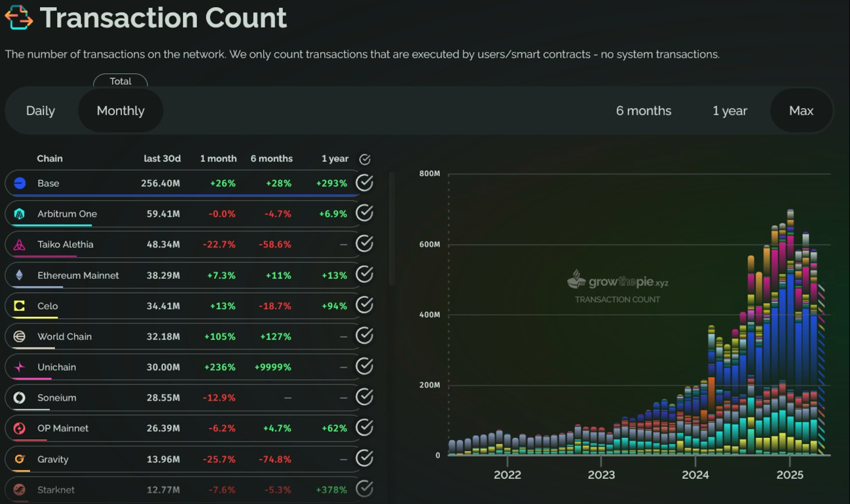The height and width of the screenshot is (504, 850).
Task: Click the +105% value for World Chain
Action: [220, 336]
